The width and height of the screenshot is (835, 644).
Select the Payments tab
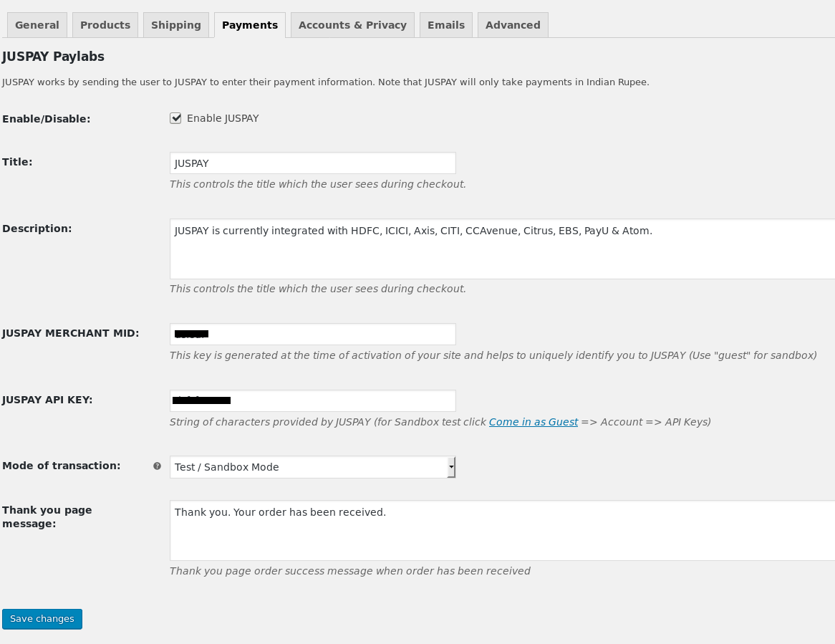click(x=250, y=25)
